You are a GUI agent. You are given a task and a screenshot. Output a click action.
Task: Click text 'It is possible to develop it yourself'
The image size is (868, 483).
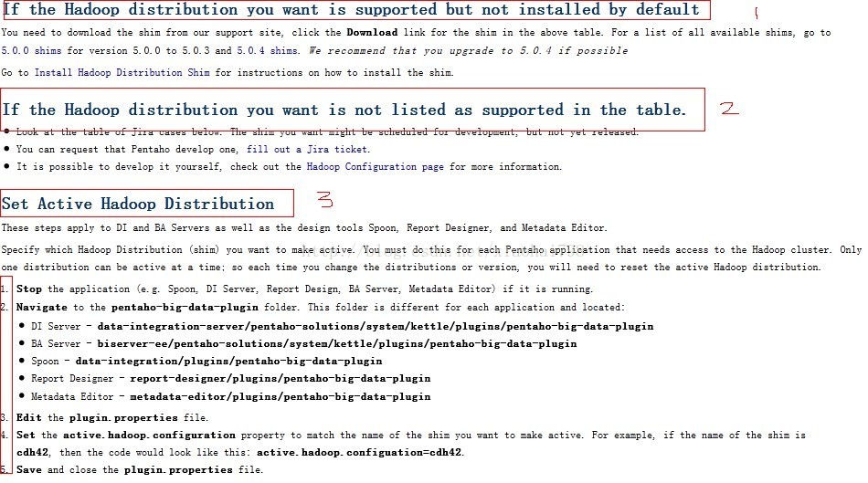118,166
